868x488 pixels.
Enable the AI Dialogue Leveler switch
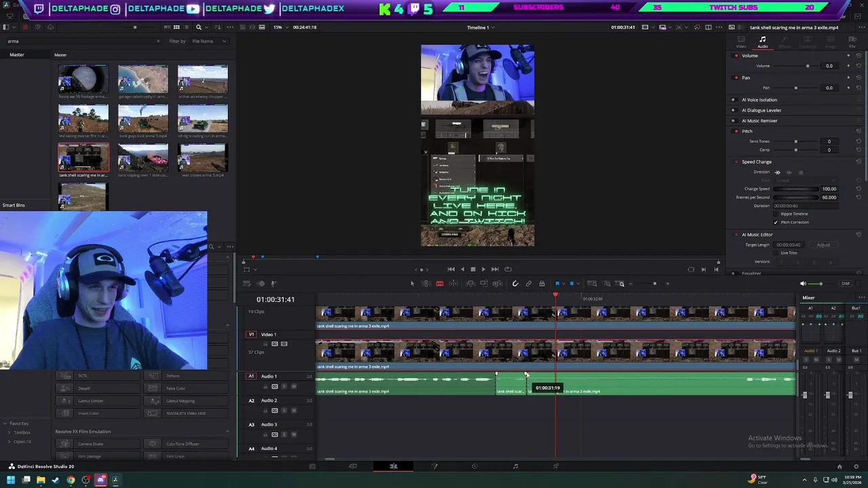733,110
